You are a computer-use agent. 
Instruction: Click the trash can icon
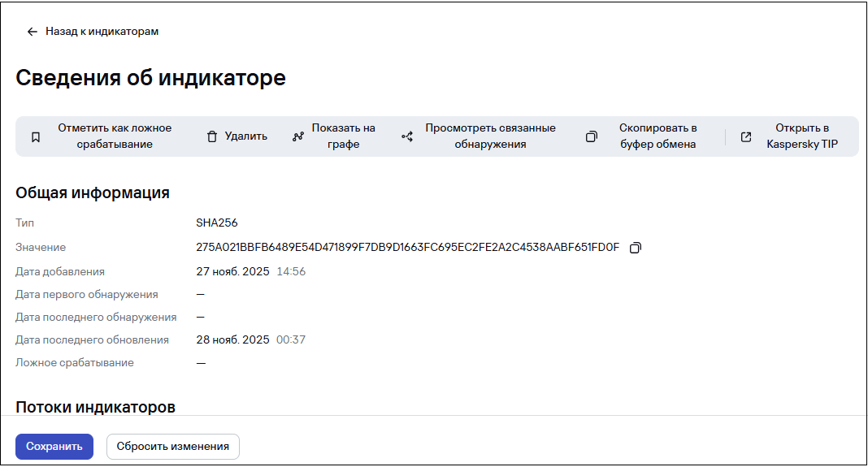[212, 136]
